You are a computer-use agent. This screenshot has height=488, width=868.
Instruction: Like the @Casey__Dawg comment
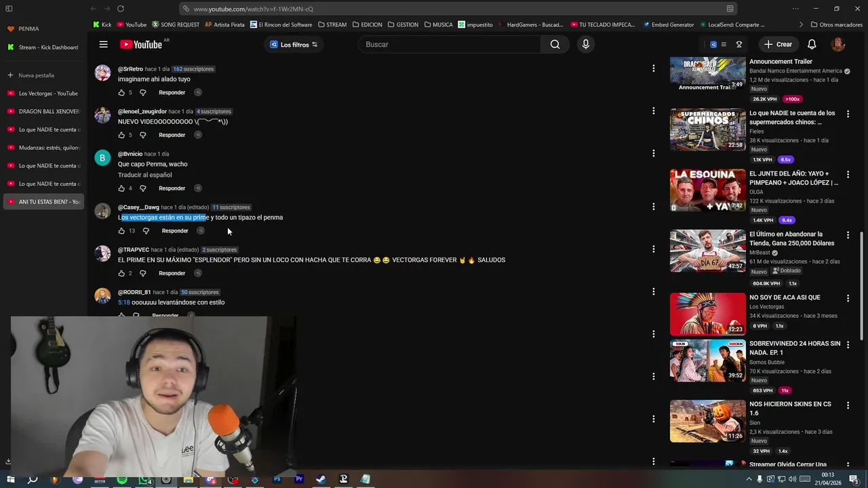(121, 230)
